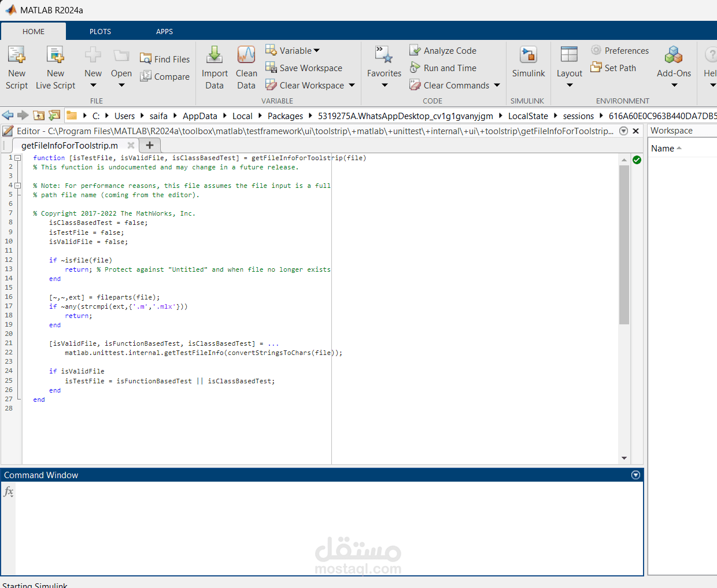
Task: Click editor vertical scrollbar thumb
Action: point(624,245)
